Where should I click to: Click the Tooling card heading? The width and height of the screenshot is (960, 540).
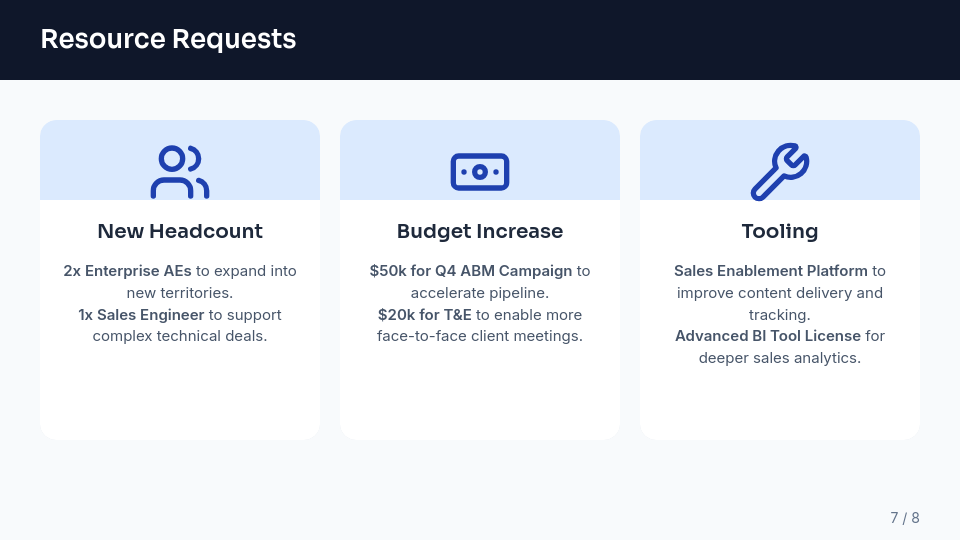tap(780, 231)
